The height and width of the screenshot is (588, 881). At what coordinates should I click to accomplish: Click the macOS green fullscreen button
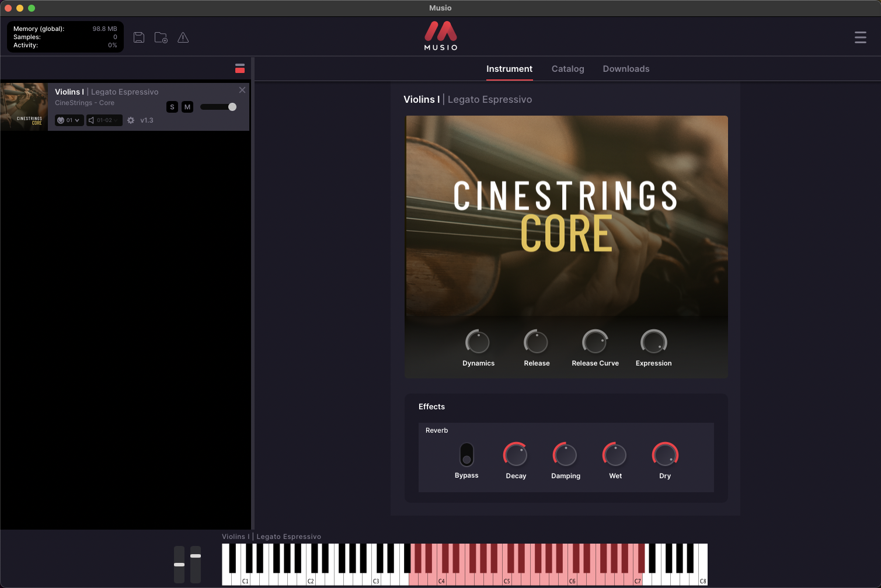(x=32, y=8)
